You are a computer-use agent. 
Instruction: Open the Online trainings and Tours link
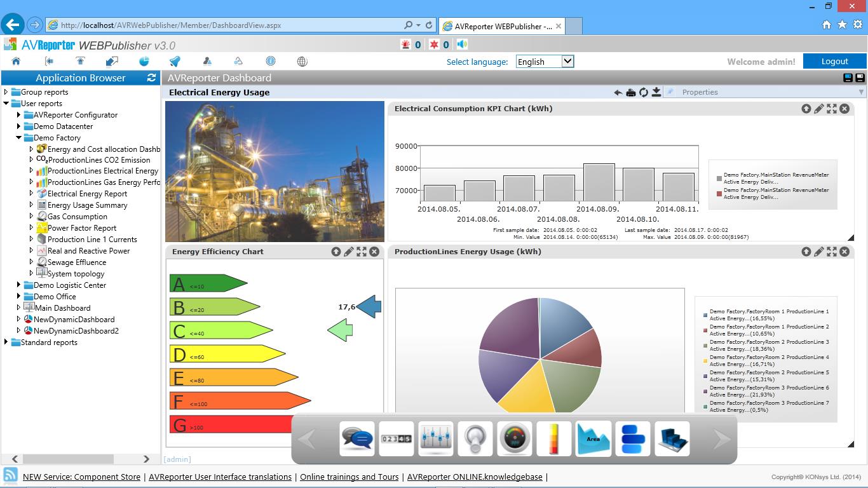coord(349,477)
